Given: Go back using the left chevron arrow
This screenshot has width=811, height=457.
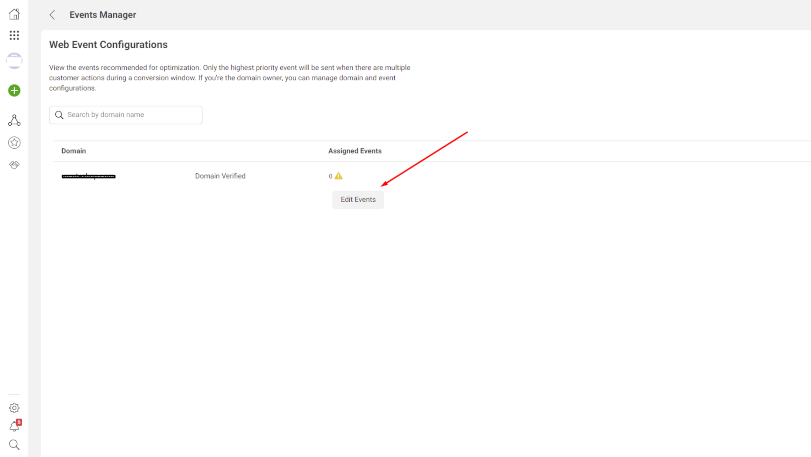Looking at the screenshot, I should pos(52,15).
